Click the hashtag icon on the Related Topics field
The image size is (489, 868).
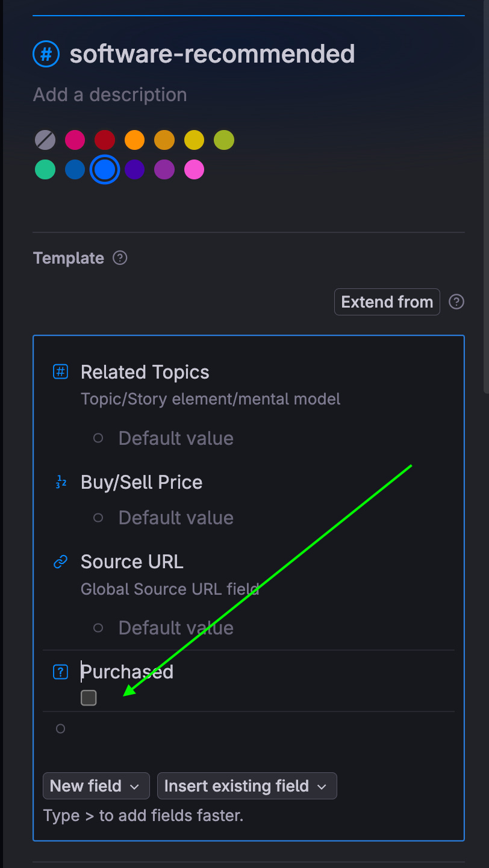coord(60,372)
